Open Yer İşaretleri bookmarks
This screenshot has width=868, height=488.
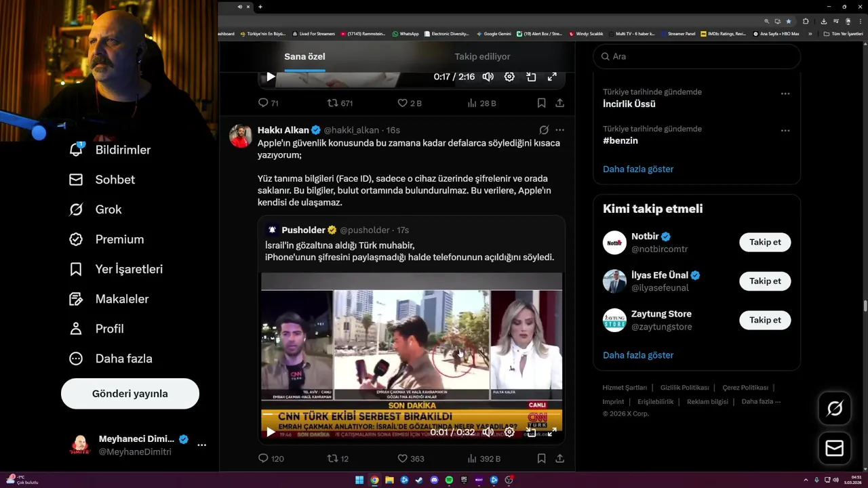point(115,269)
